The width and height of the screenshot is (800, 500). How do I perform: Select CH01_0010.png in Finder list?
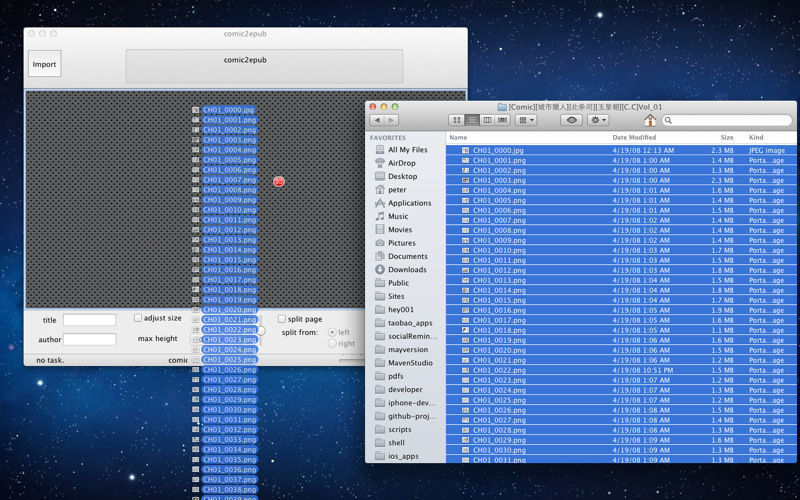coord(621,250)
